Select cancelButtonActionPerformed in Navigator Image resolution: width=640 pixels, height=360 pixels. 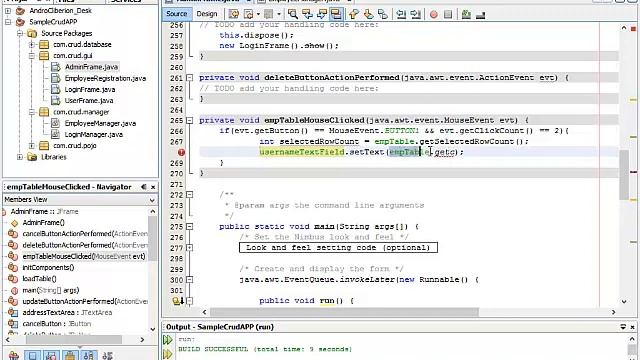[85, 234]
